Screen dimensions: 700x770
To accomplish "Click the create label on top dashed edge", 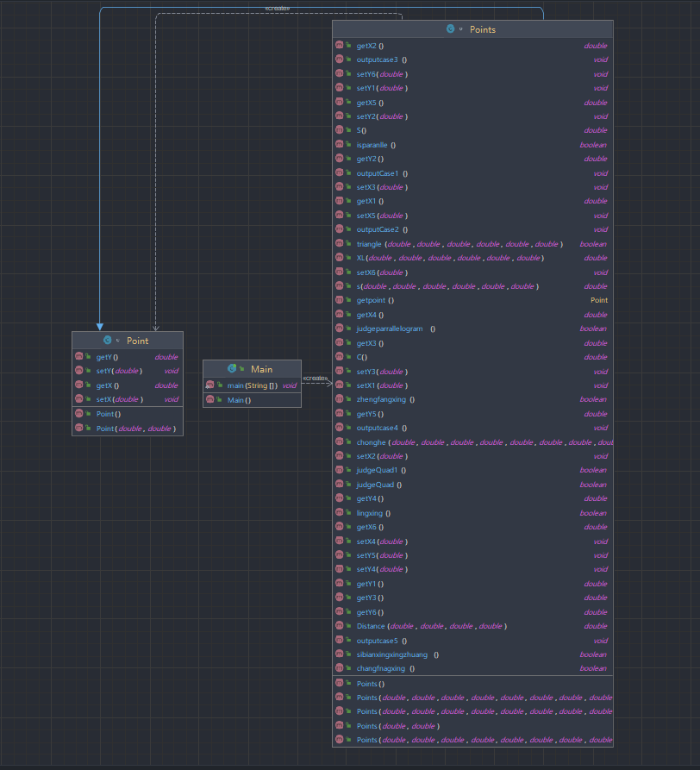I will pyautogui.click(x=278, y=9).
